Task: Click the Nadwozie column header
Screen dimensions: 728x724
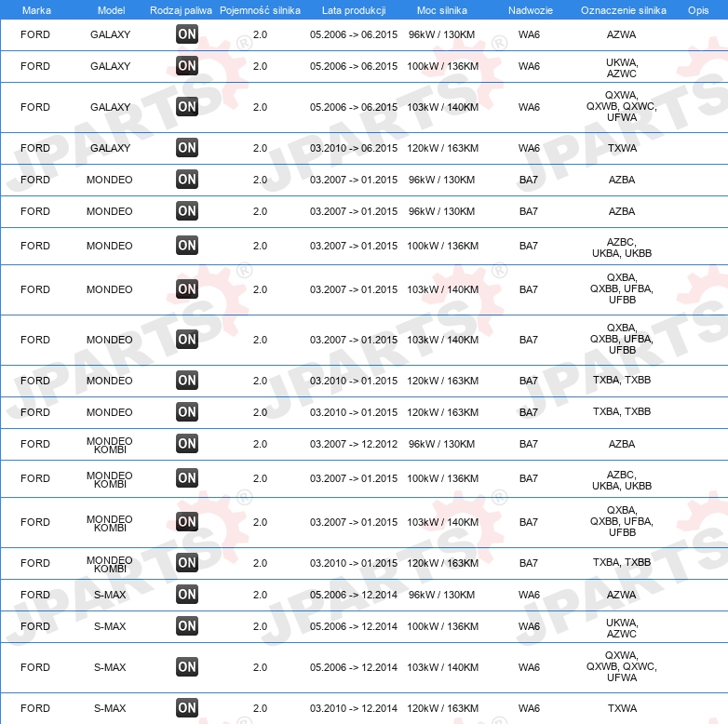Action: tap(531, 10)
